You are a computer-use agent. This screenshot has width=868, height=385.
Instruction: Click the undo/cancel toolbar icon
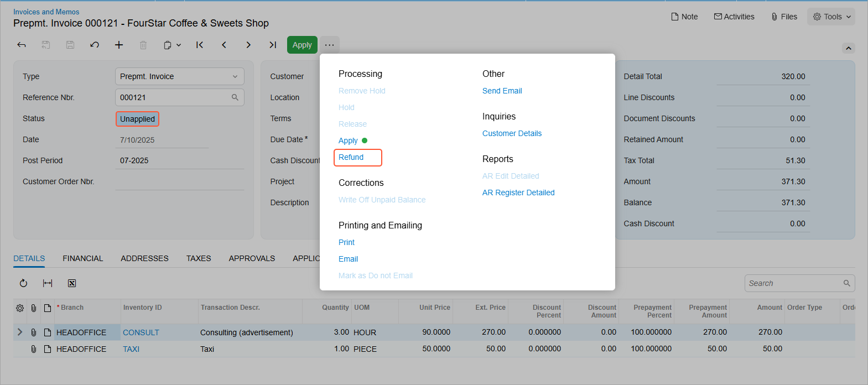[x=95, y=45]
